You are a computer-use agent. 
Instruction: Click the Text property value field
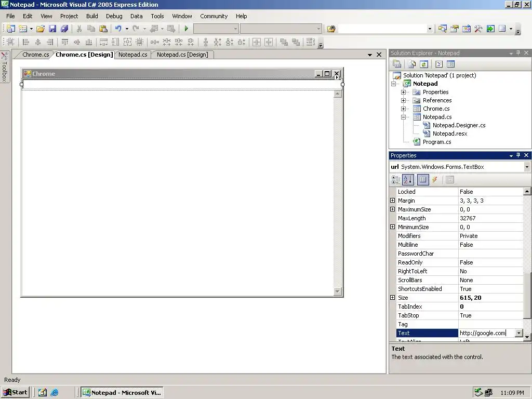pyautogui.click(x=487, y=333)
